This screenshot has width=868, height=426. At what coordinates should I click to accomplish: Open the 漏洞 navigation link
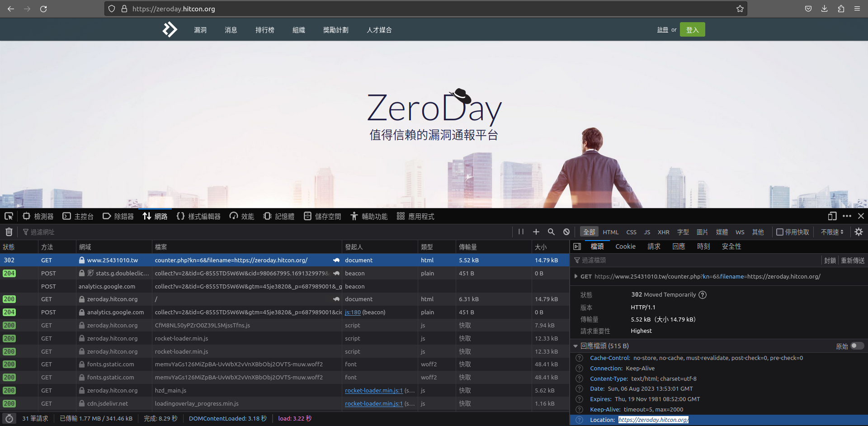click(200, 30)
